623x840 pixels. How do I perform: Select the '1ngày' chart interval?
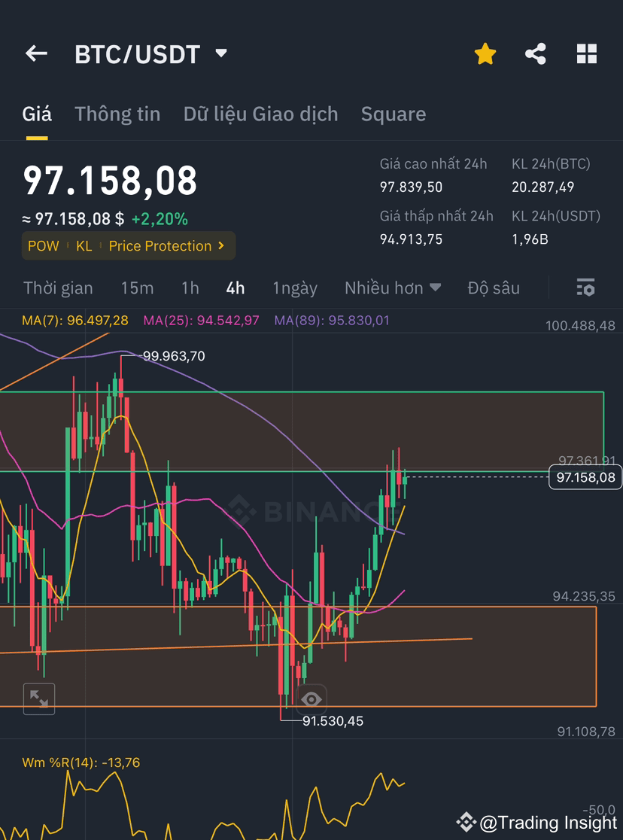296,288
